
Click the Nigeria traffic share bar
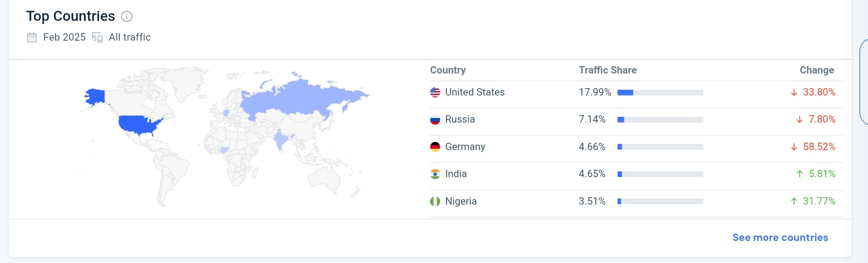point(660,202)
